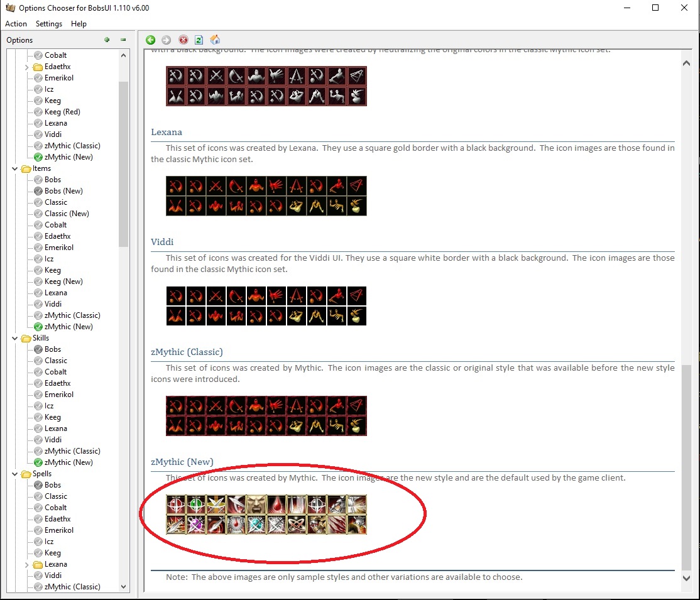Screen dimensions: 700x600
Task: Open the Edaethx folder under Spells
Action: [57, 519]
